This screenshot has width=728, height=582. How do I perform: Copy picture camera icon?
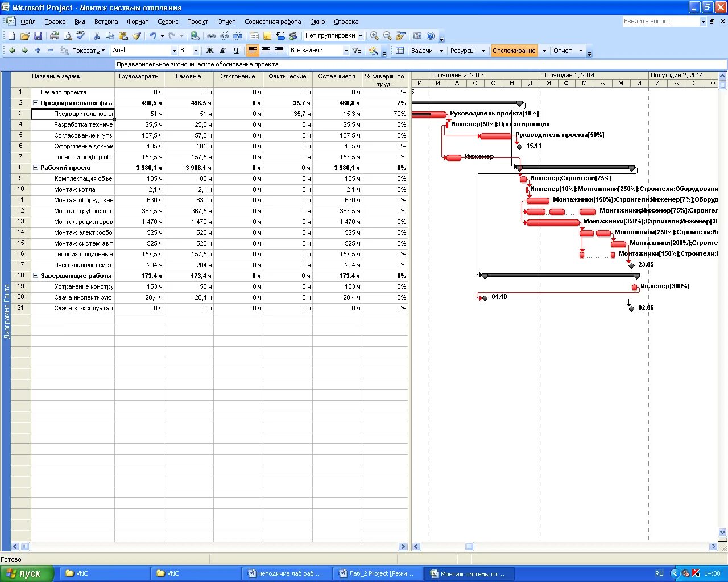pos(417,36)
